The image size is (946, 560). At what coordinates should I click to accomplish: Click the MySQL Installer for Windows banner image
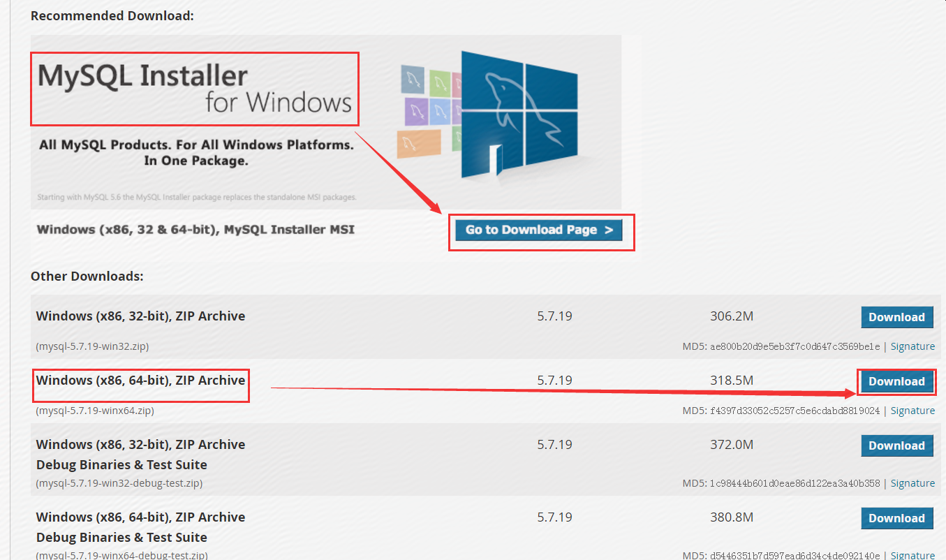326,122
